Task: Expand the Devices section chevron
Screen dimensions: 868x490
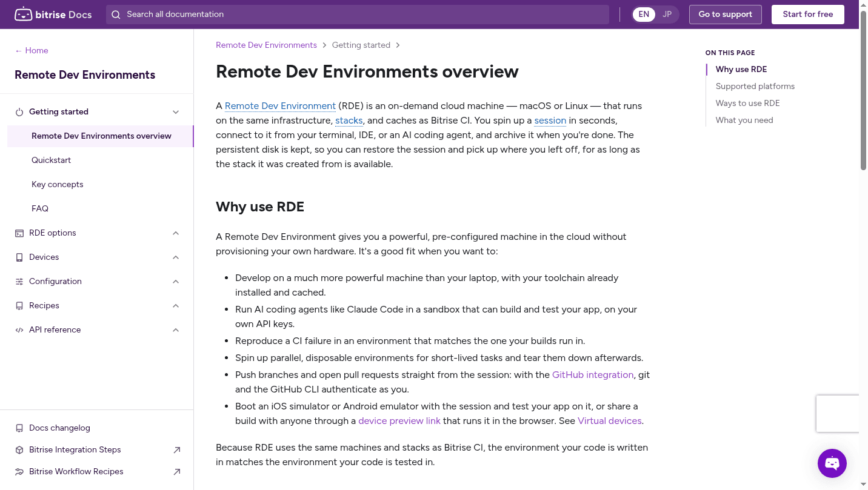Action: click(x=176, y=257)
